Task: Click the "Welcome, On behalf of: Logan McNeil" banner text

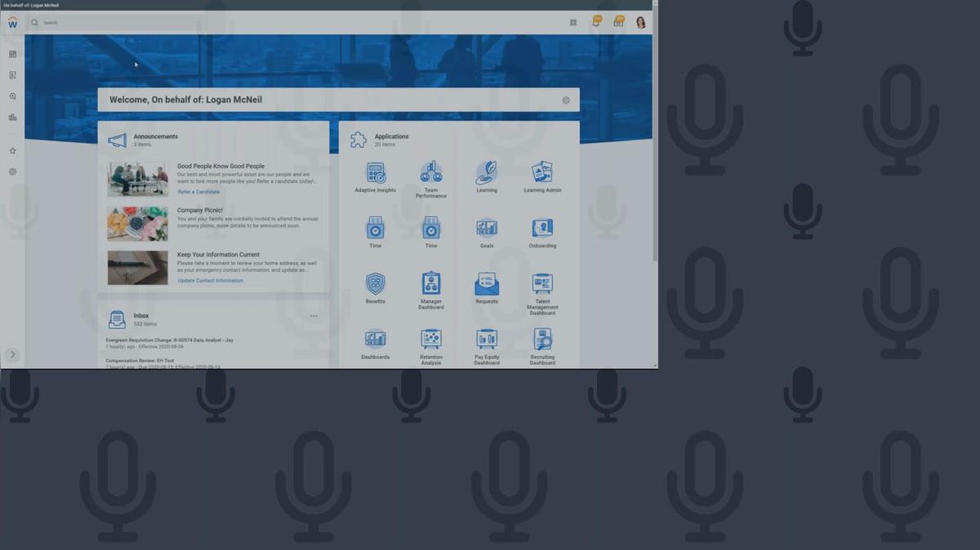Action: [186, 100]
